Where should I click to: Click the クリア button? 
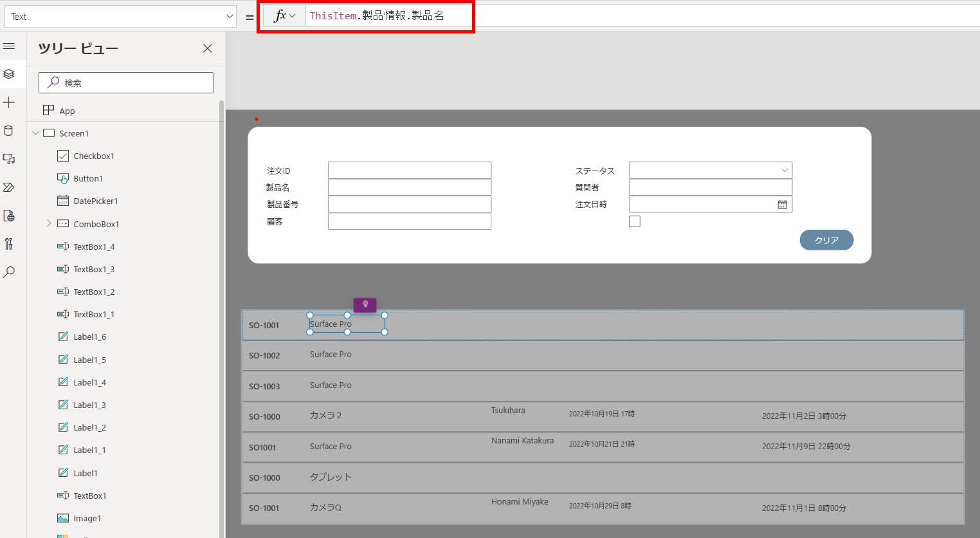(826, 240)
